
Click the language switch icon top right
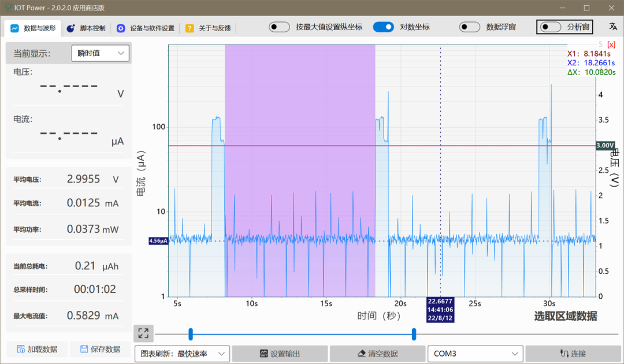tap(612, 27)
